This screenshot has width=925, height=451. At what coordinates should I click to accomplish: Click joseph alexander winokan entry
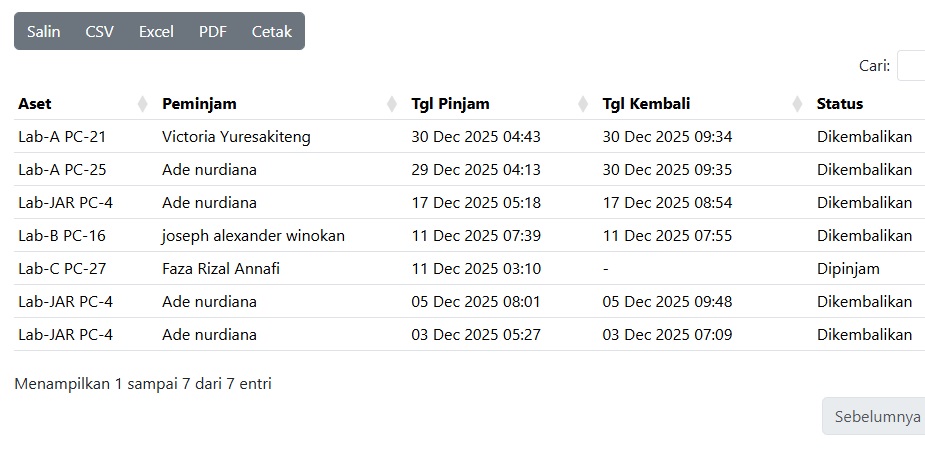[x=253, y=236]
